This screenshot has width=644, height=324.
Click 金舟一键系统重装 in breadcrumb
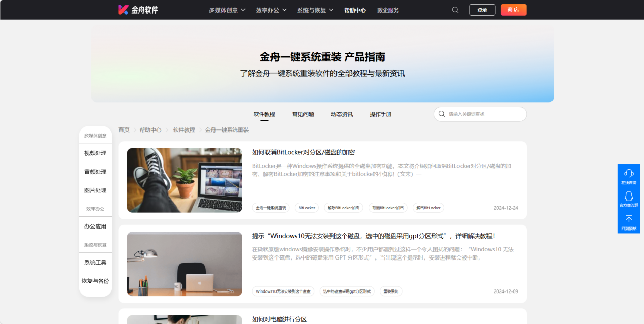click(x=227, y=130)
